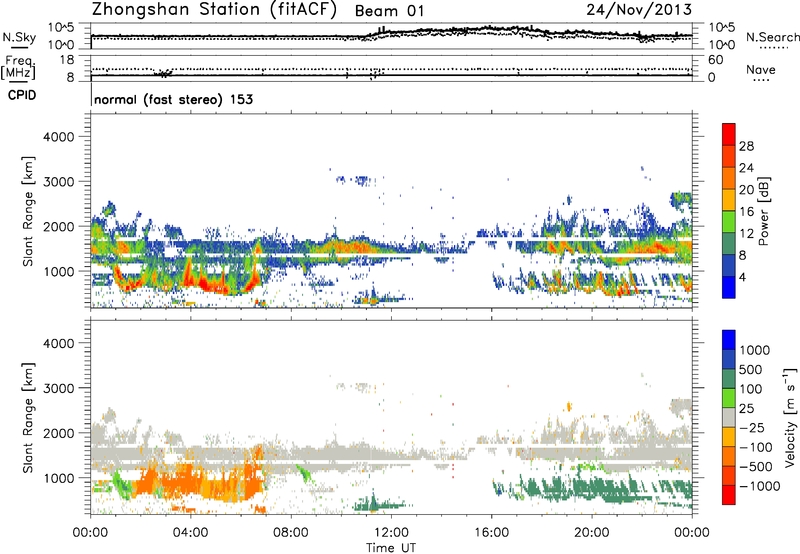Click the blue bottom swatch of Power colorbar
This screenshot has height=554, width=800.
click(729, 287)
